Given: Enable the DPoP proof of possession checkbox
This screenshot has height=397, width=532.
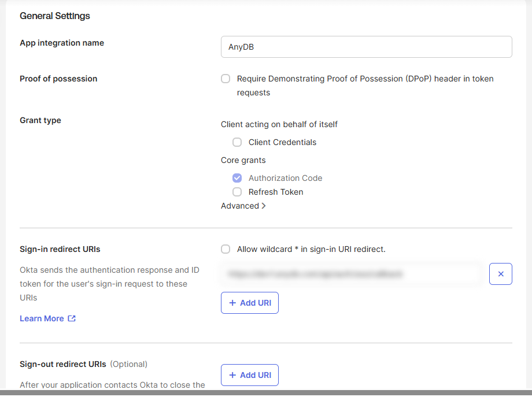Looking at the screenshot, I should [226, 79].
